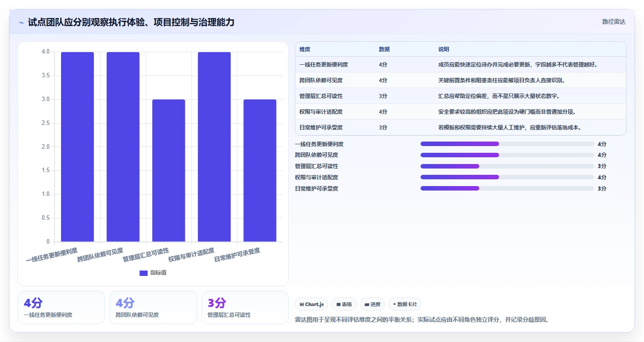The width and height of the screenshot is (644, 342).
Task: Click the lightning icon beside the page title
Action: 21,22
